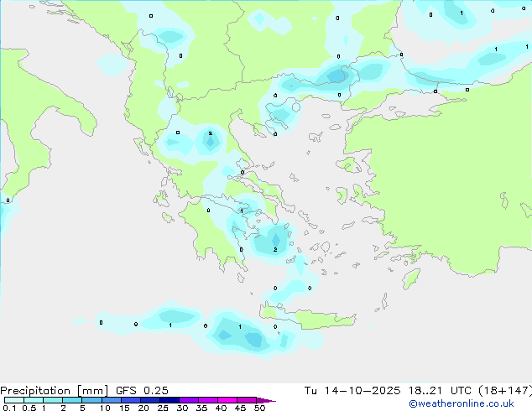This screenshot has width=532, height=411.
Task: Click the '25' legend scale label
Action: 163,408
